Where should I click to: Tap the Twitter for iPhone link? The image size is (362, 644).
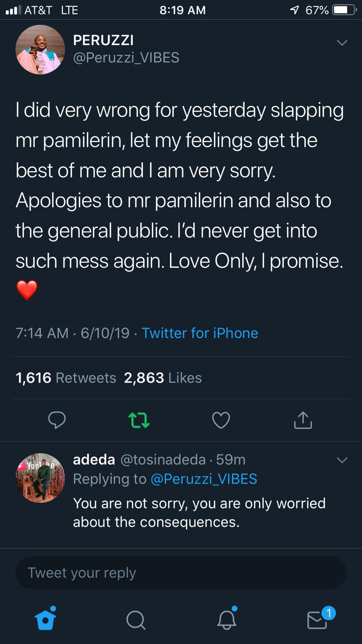click(x=200, y=333)
